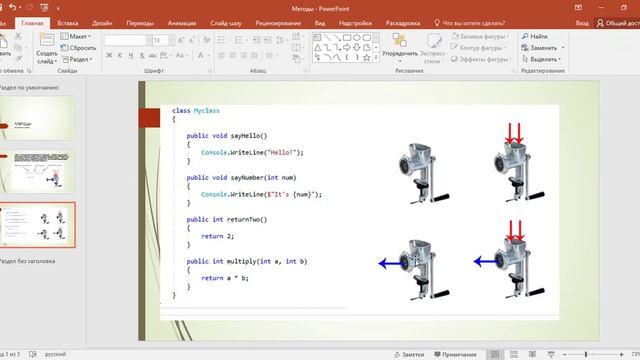Click Заметки notes button in status bar

pos(409,354)
